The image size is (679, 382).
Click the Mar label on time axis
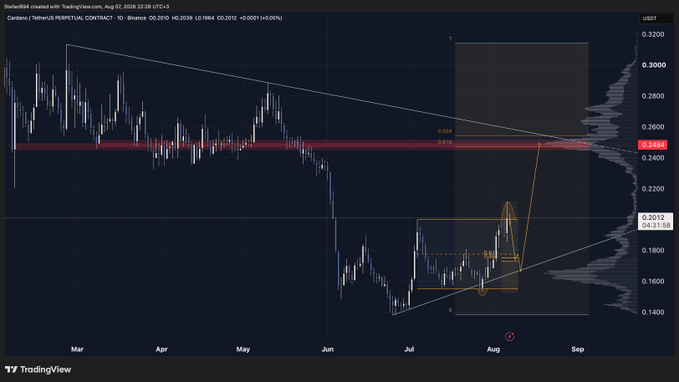tap(77, 349)
